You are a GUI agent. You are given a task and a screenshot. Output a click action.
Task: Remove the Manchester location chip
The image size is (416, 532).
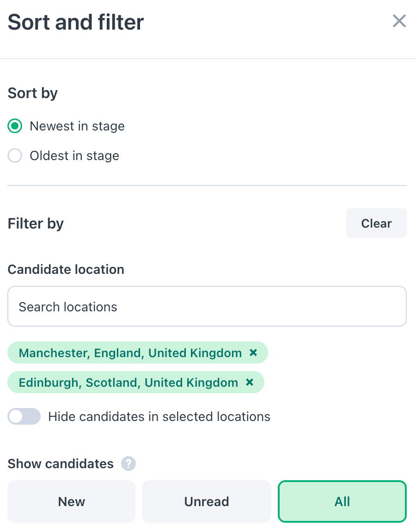coord(253,353)
